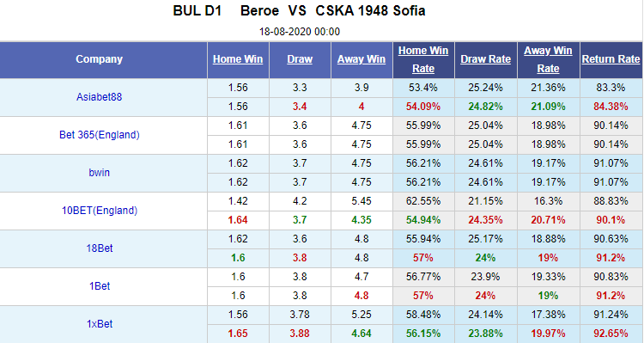This screenshot has height=343, width=644.
Task: Sort by the Home Win column header
Action: pos(238,59)
